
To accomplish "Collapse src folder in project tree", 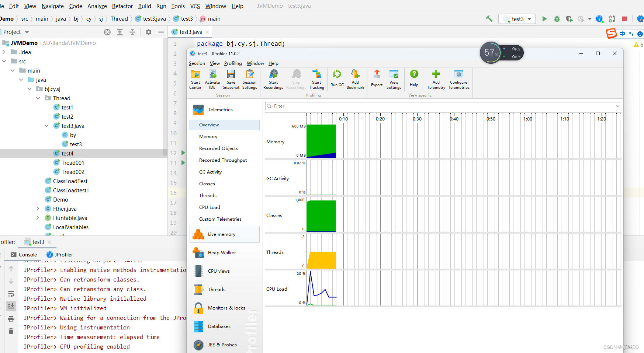I will point(4,62).
